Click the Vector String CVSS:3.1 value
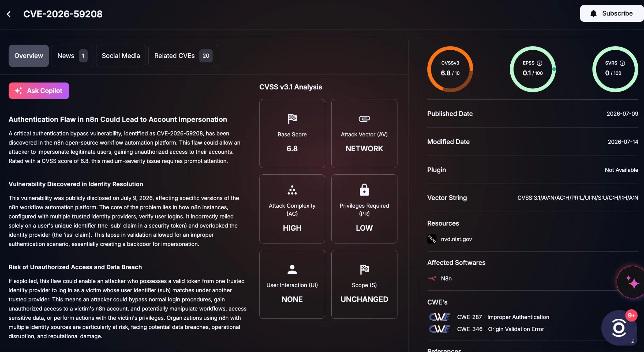Viewport: 644px width, 352px height. coord(578,198)
